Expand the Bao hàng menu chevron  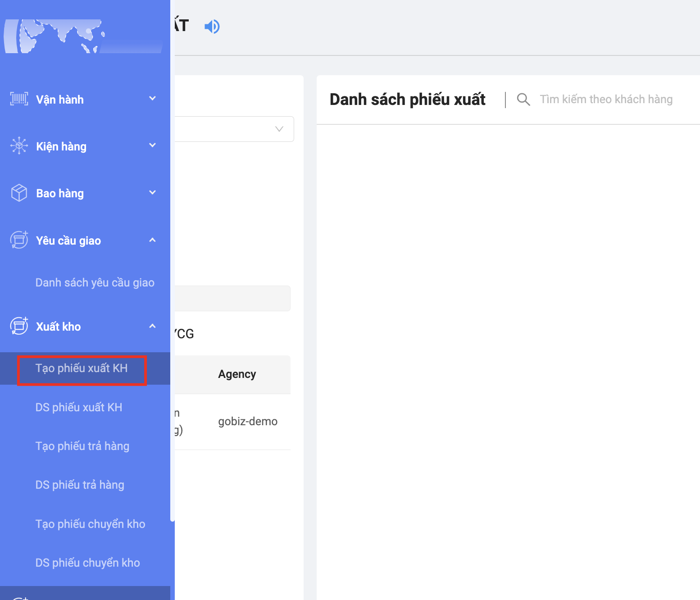coord(152,193)
